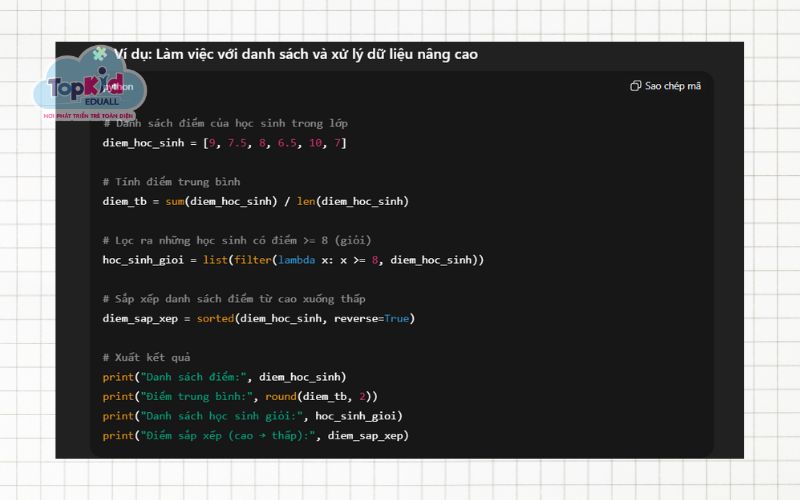800x500 pixels.
Task: Click the list values "[9, 7.5, 8, 6.5, 10, 7]"
Action: click(274, 143)
